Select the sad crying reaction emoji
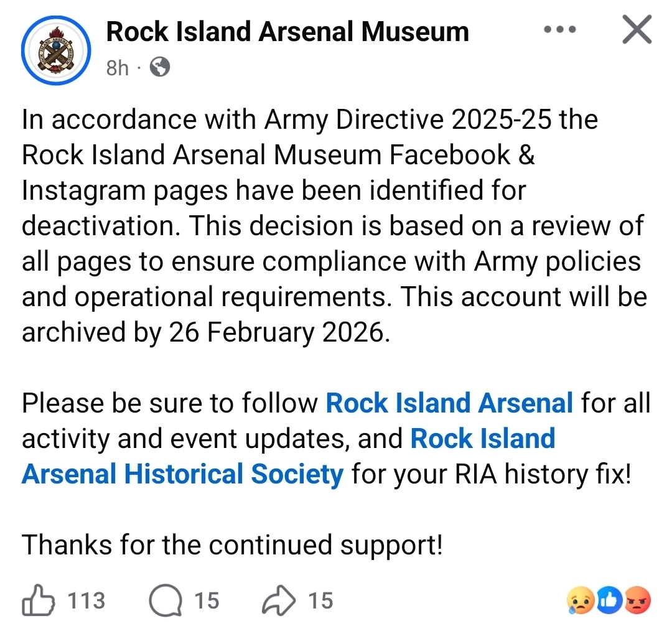This screenshot has width=672, height=639. [x=580, y=601]
